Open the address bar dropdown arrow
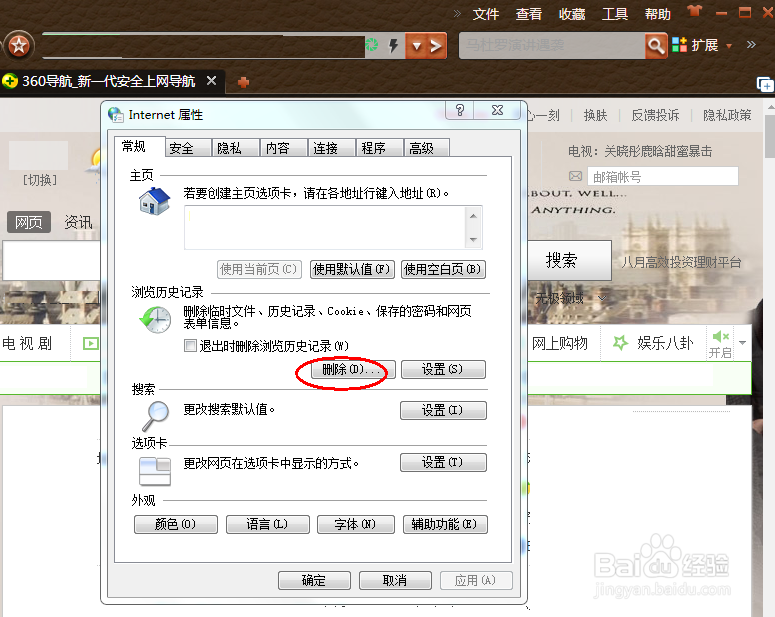Image resolution: width=775 pixels, height=617 pixels. (416, 46)
